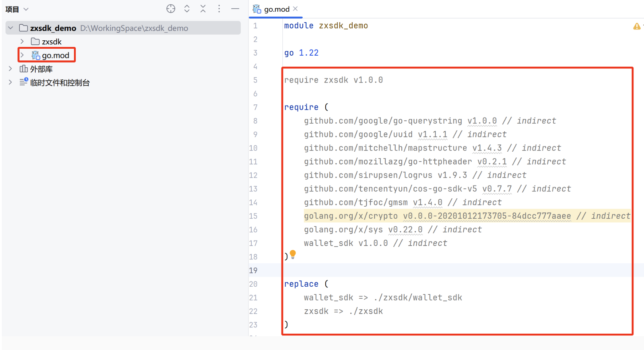
Task: Expand the 外部库 node
Action: click(x=11, y=69)
